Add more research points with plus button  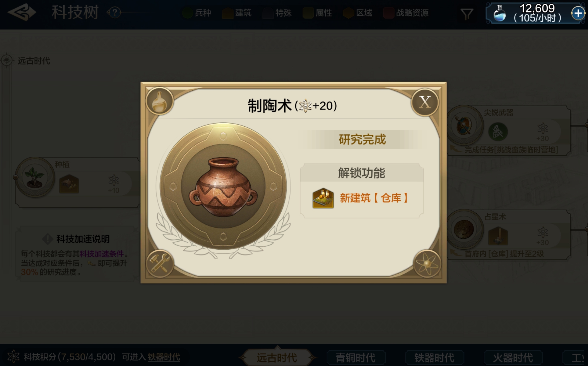pyautogui.click(x=578, y=13)
